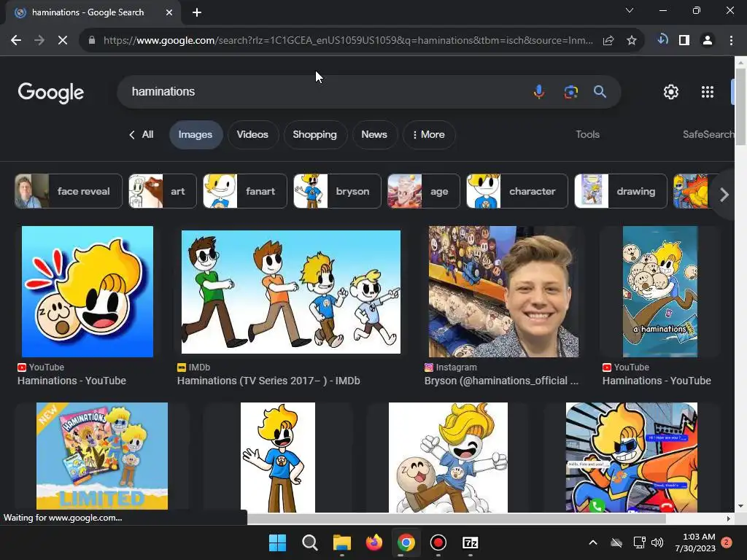The image size is (747, 560).
Task: Open the blue Haminations YouTube logo image
Action: click(x=88, y=292)
